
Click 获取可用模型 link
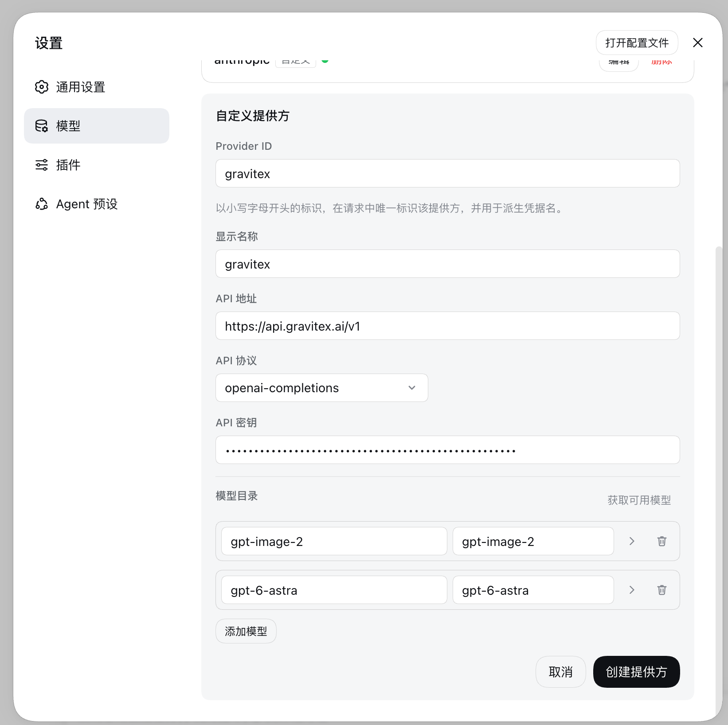pos(639,500)
